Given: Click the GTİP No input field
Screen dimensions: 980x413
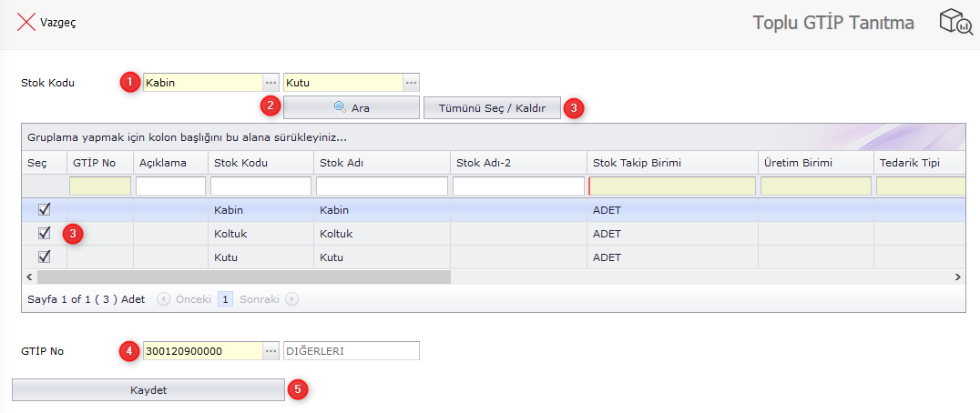Looking at the screenshot, I should [202, 351].
